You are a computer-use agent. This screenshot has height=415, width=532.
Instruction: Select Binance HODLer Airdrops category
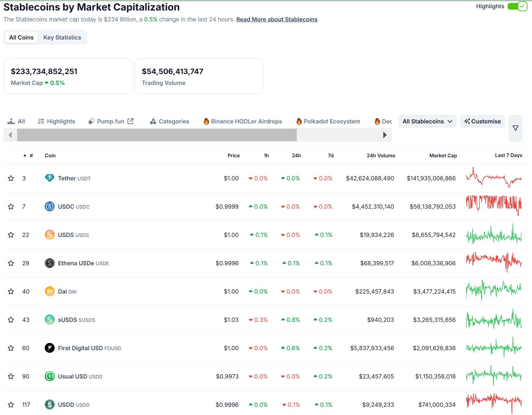click(x=243, y=121)
